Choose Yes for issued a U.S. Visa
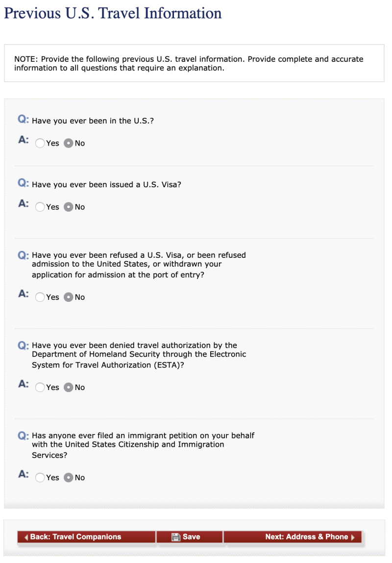Image resolution: width=392 pixels, height=563 pixels. (40, 207)
